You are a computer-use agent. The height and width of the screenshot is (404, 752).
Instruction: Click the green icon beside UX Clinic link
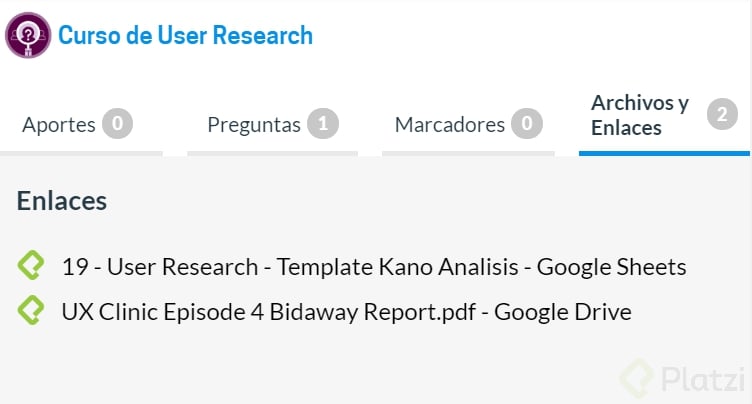[31, 310]
